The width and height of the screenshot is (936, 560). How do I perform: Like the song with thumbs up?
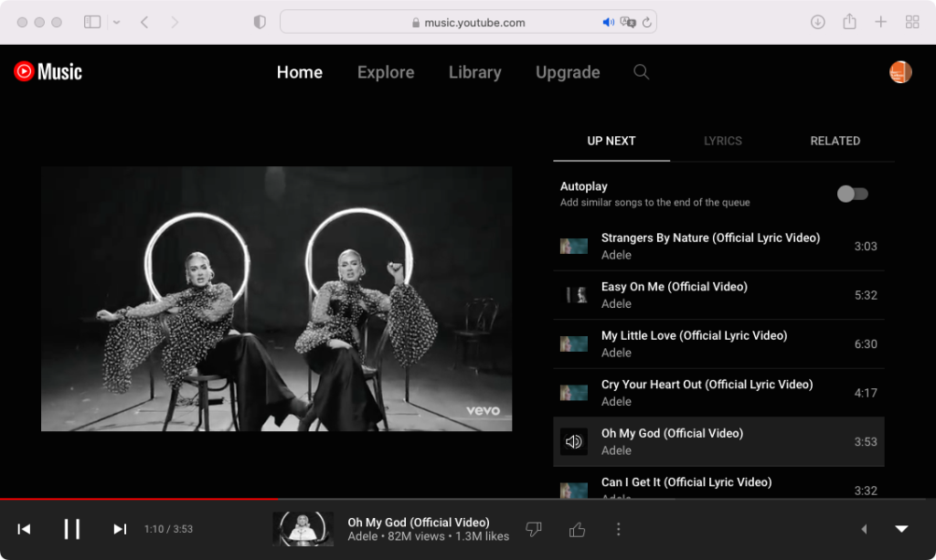pos(577,529)
